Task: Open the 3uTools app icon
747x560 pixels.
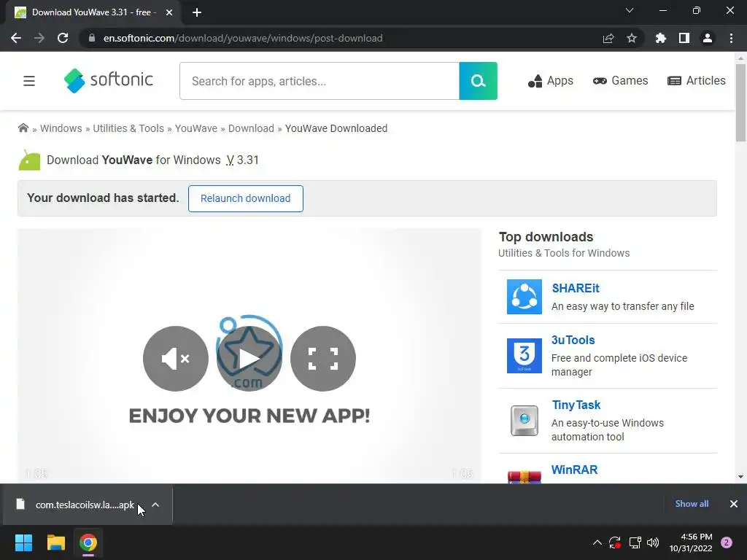Action: [524, 356]
